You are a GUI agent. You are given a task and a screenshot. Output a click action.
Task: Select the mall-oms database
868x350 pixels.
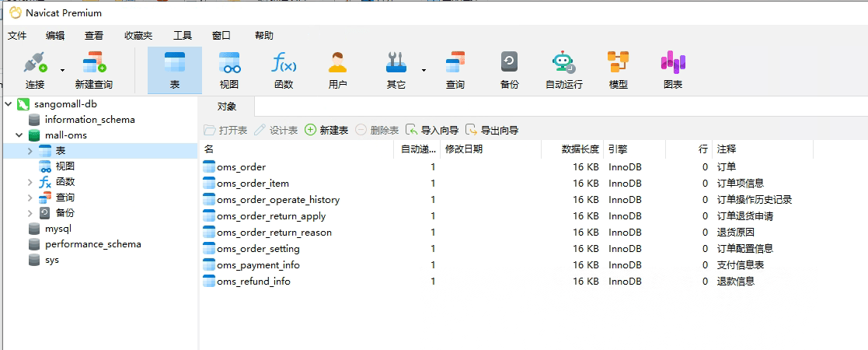(x=66, y=135)
